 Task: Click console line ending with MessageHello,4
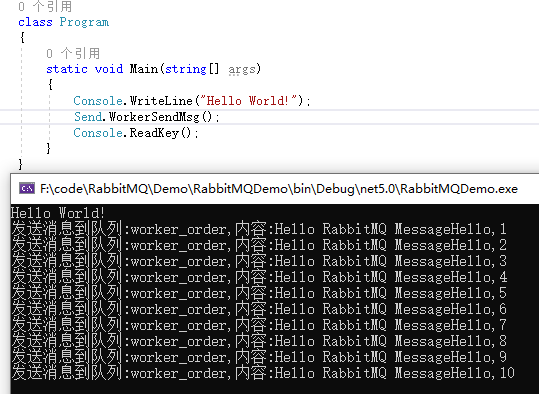(x=258, y=277)
